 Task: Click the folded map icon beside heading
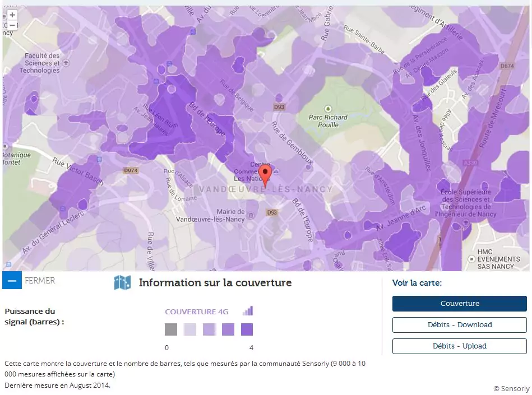point(122,283)
